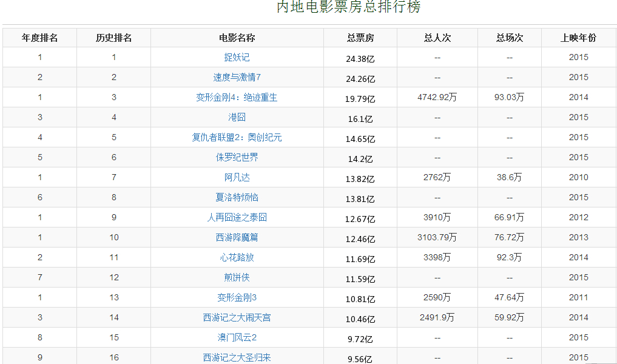This screenshot has width=617, height=364.
Task: Open the 西游记之大圣归来 link
Action: [x=237, y=358]
